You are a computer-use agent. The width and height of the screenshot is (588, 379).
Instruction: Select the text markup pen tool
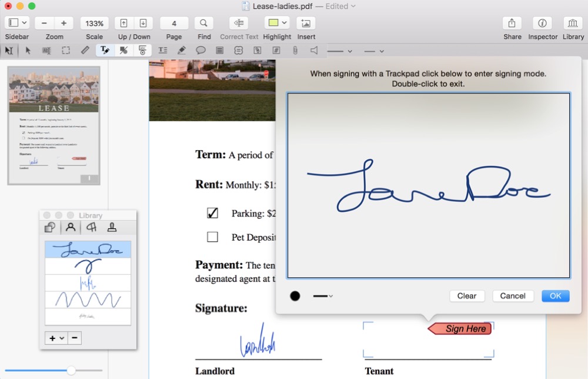pyautogui.click(x=105, y=50)
